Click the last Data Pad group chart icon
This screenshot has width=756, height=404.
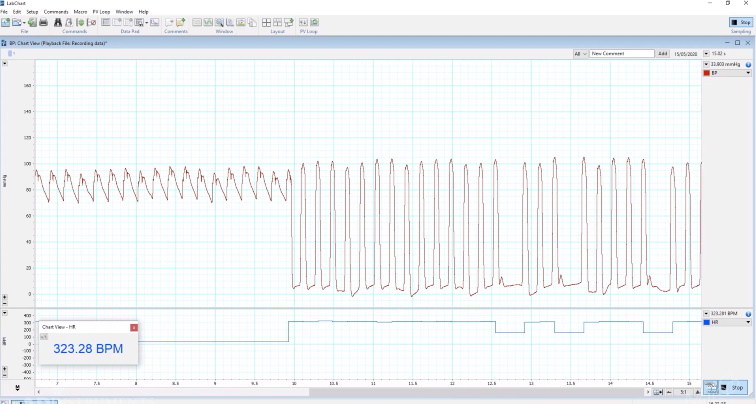coord(154,22)
